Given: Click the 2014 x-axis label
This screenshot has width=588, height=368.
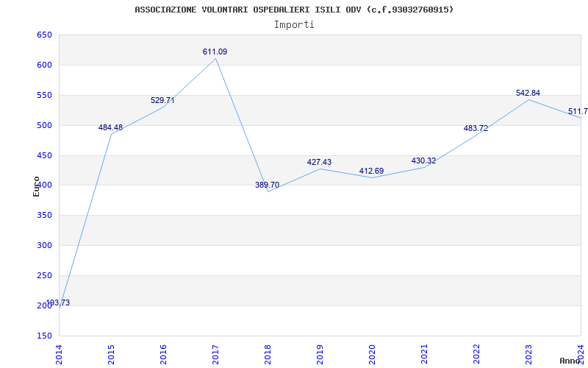Looking at the screenshot, I should tap(60, 353).
